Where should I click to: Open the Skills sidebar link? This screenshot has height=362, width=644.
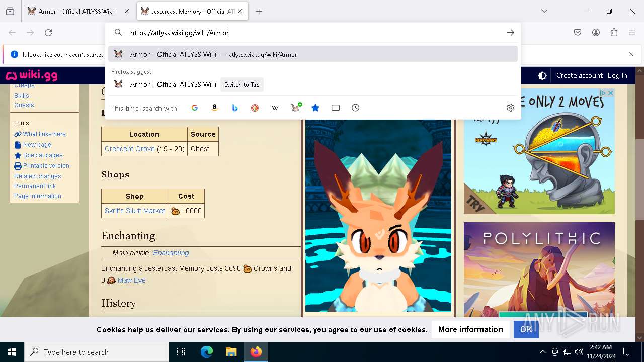pyautogui.click(x=22, y=96)
